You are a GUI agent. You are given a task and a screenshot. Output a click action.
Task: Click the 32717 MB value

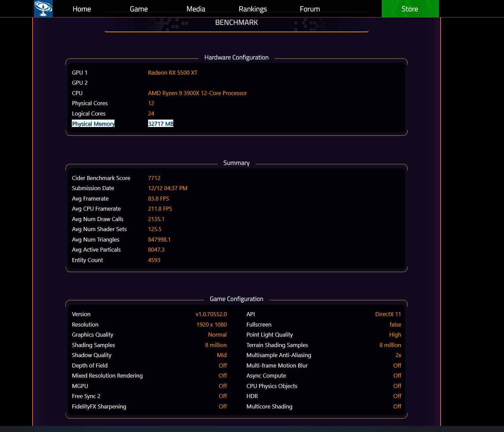(161, 124)
